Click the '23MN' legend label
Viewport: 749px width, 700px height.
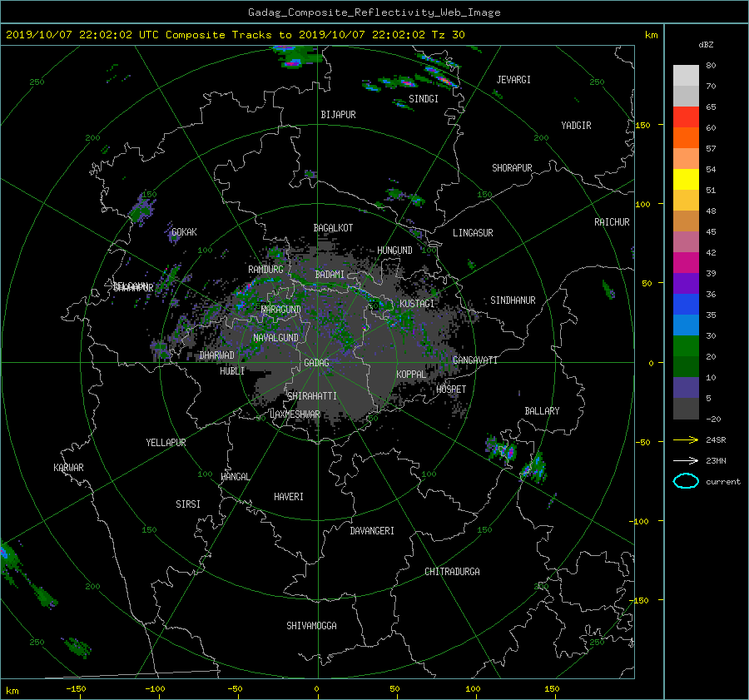(716, 460)
